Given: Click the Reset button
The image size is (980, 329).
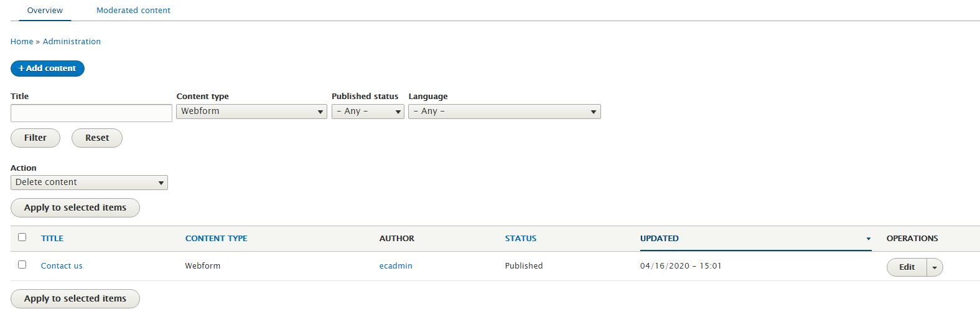Looking at the screenshot, I should tap(97, 138).
